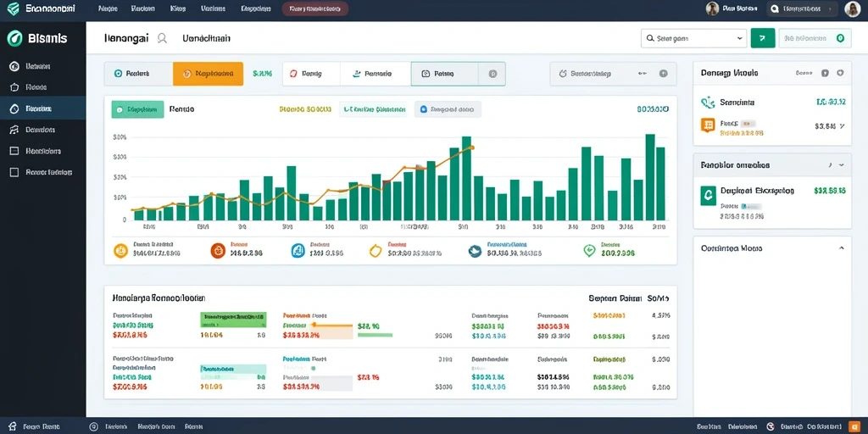Click the light green outlined chip above the chart
This screenshot has width=868, height=434.
[x=373, y=109]
